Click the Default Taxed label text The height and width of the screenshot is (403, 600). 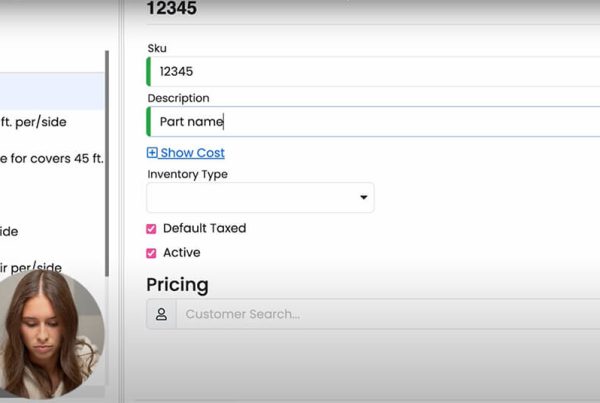pyautogui.click(x=204, y=228)
